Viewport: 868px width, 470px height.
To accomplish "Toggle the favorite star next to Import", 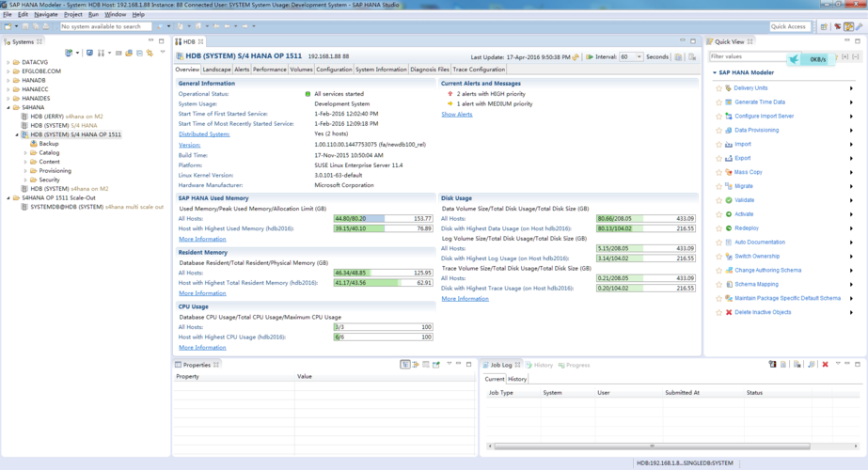I will coord(718,145).
